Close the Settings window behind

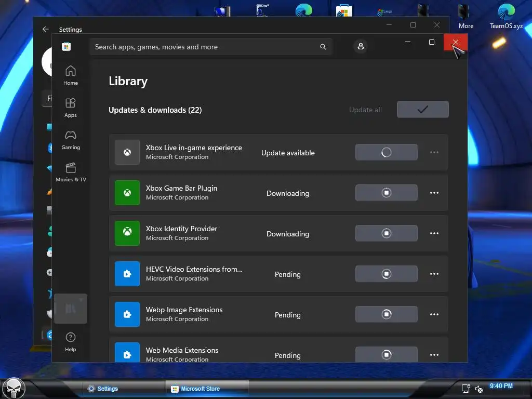pyautogui.click(x=437, y=25)
